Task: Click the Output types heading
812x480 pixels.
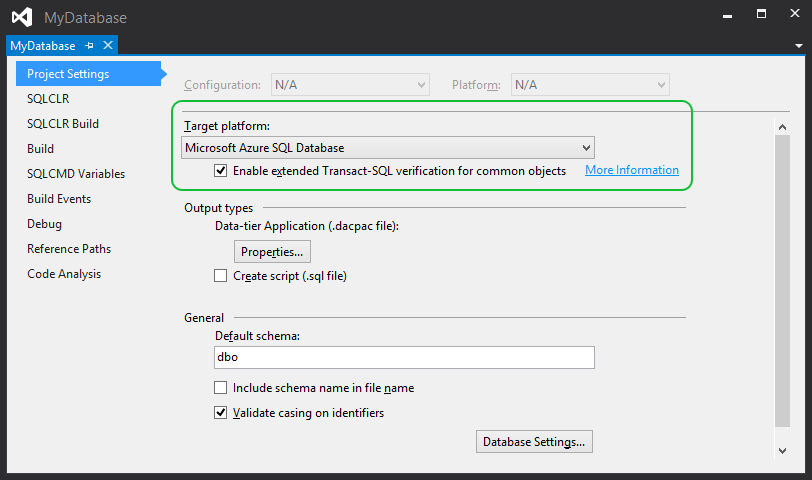Action: (219, 208)
